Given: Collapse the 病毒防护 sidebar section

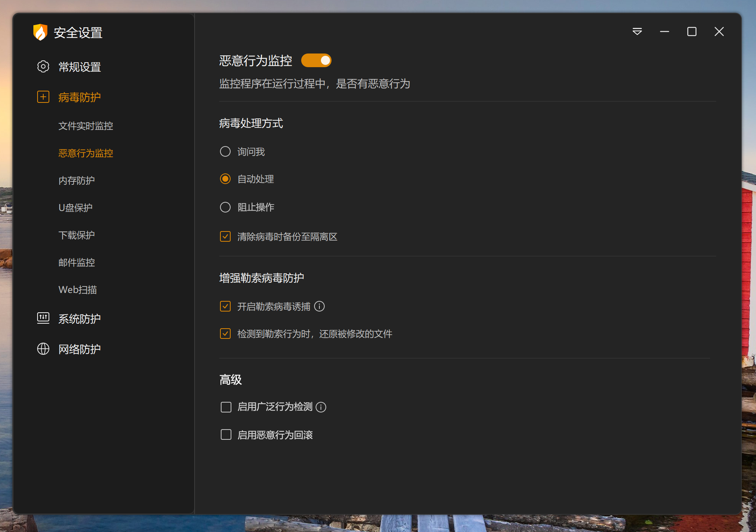Looking at the screenshot, I should (80, 97).
